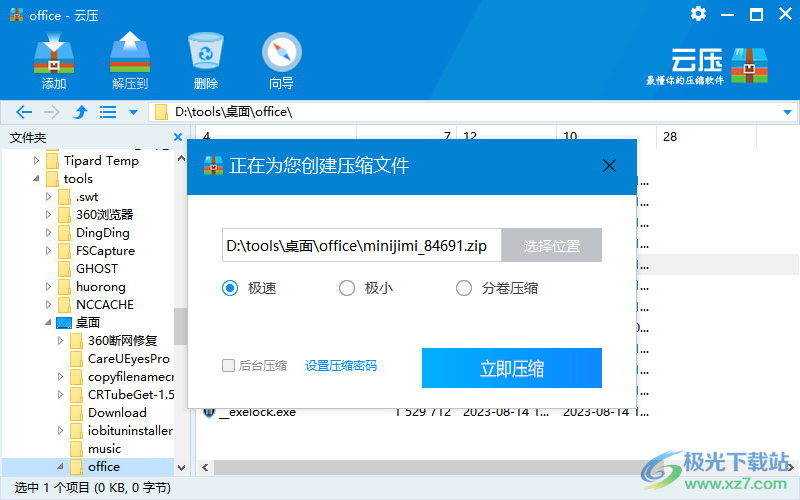Image resolution: width=800 pixels, height=500 pixels.
Task: Expand the copyfilenamecr folder
Action: coord(60,377)
